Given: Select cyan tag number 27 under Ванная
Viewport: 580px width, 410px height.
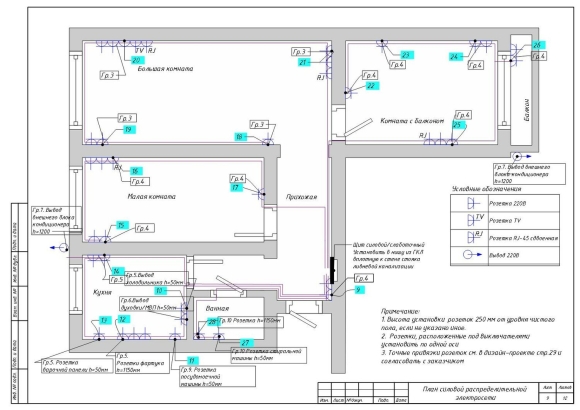Looking at the screenshot, I should point(245,343).
